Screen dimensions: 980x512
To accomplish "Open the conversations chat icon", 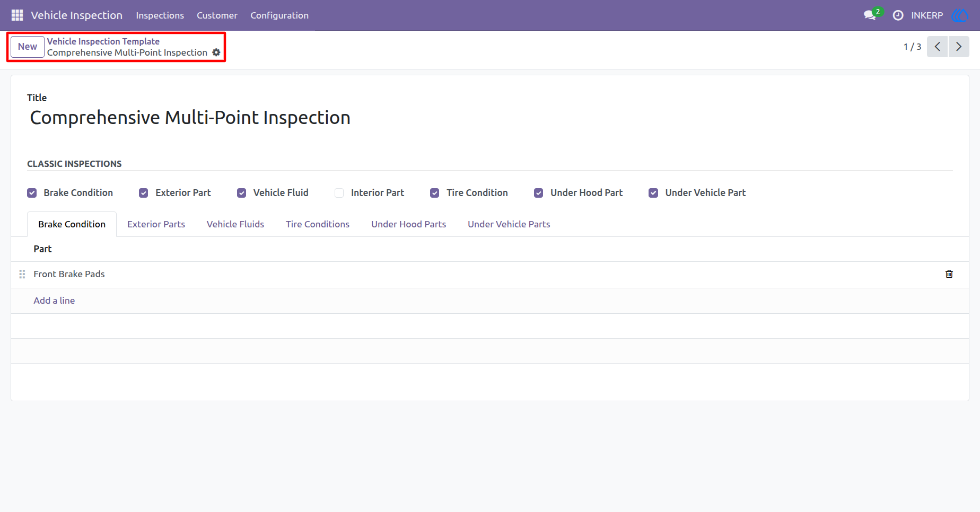I will tap(870, 15).
